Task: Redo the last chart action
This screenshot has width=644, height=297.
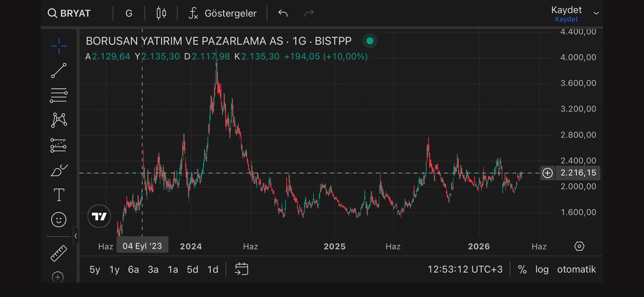Action: pyautogui.click(x=309, y=13)
